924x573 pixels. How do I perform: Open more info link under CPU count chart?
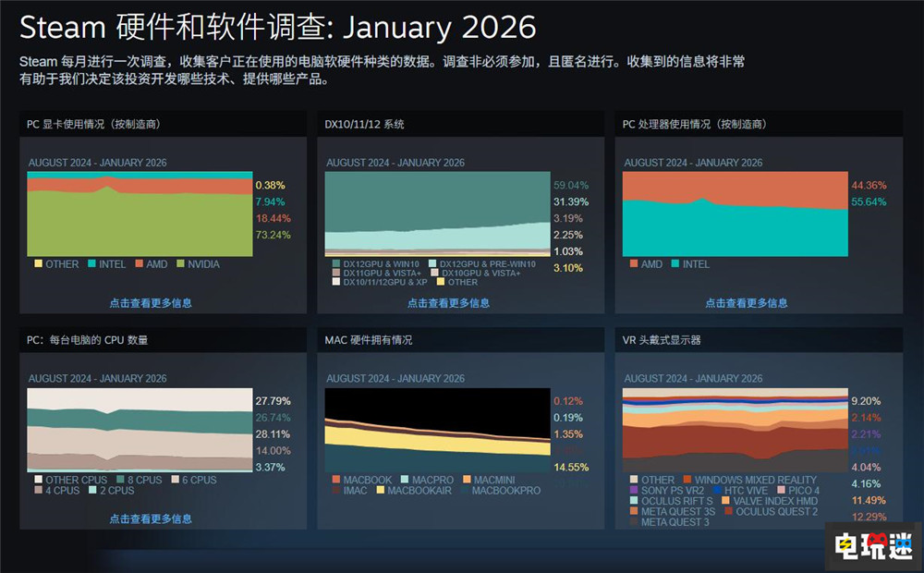tap(151, 518)
